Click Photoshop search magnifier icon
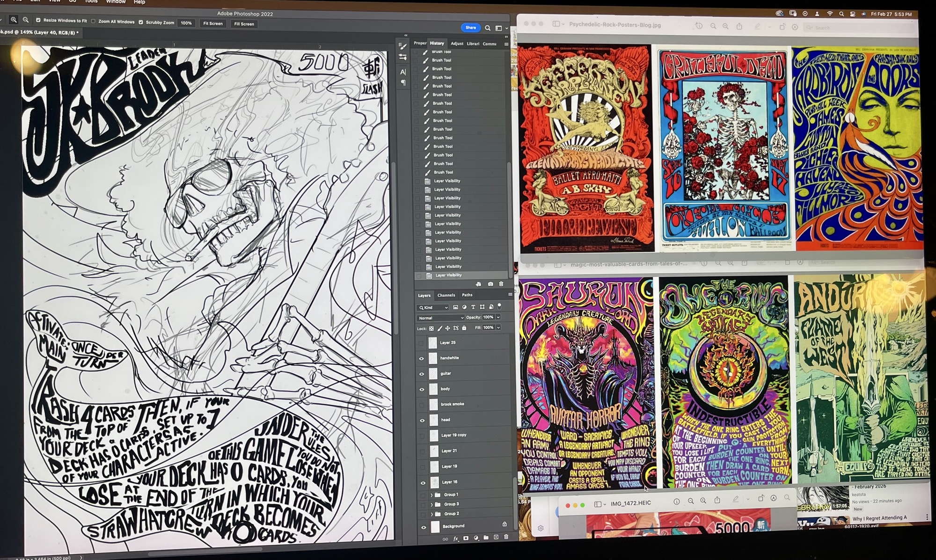Viewport: 936px width, 560px height. [x=487, y=28]
